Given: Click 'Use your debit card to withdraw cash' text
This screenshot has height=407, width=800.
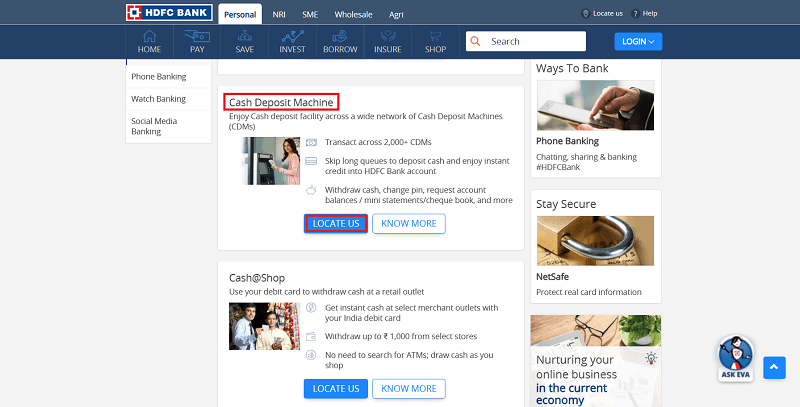Looking at the screenshot, I should 327,292.
